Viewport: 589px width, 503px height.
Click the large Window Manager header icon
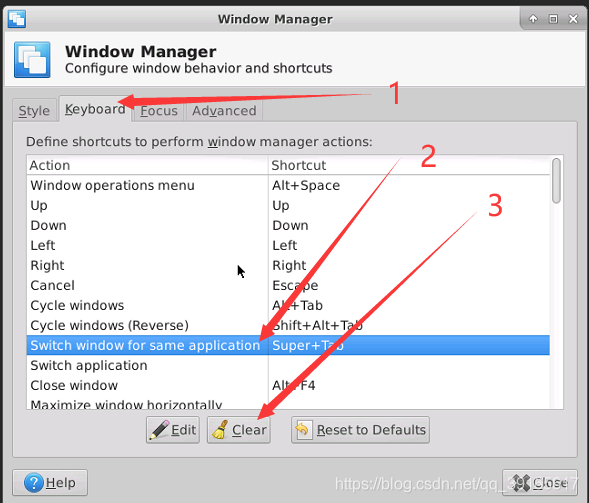click(32, 60)
